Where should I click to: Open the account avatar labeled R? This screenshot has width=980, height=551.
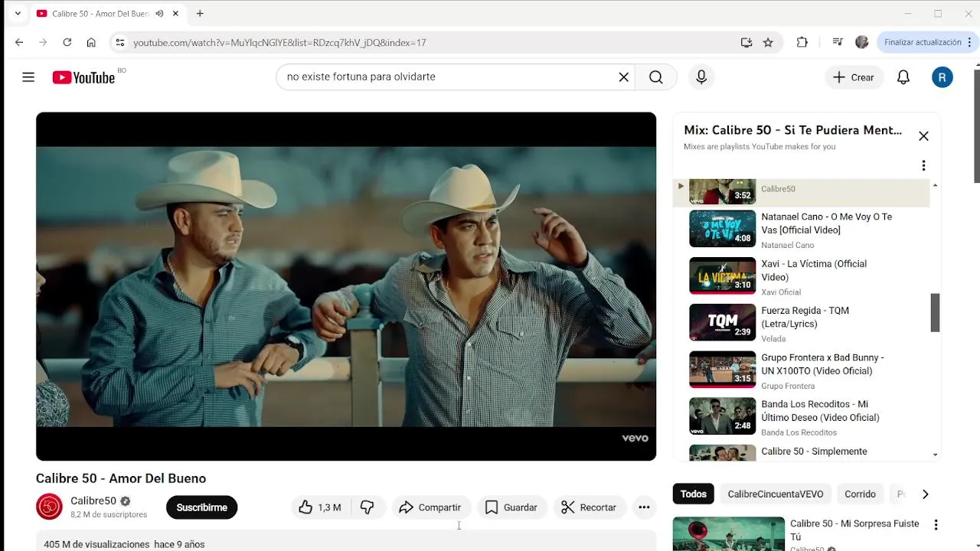[x=942, y=77]
